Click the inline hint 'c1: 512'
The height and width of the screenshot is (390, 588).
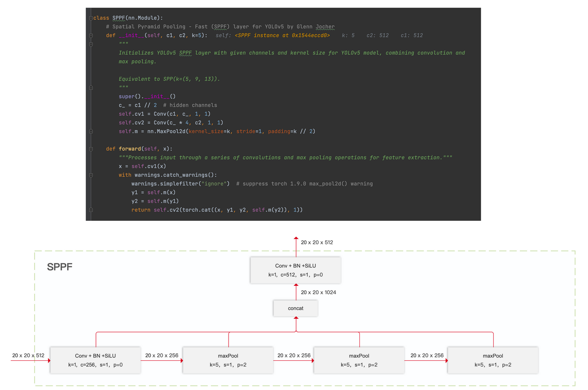pyautogui.click(x=412, y=35)
